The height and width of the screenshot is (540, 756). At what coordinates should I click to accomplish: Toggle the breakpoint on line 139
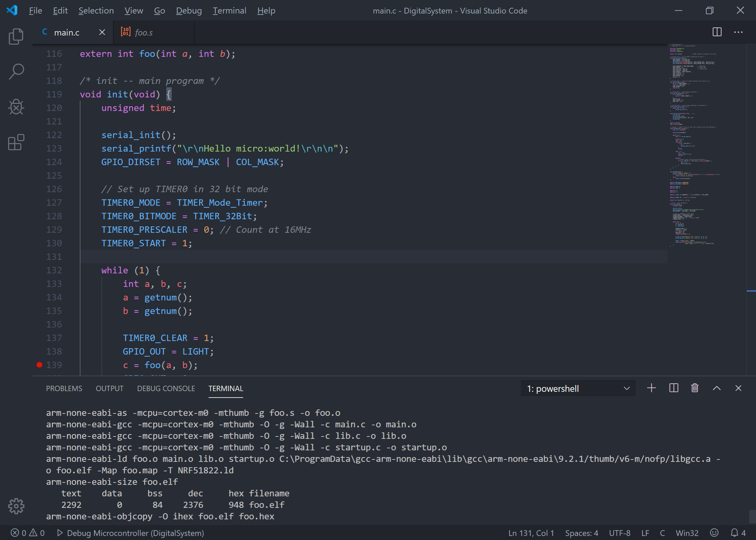pyautogui.click(x=39, y=365)
